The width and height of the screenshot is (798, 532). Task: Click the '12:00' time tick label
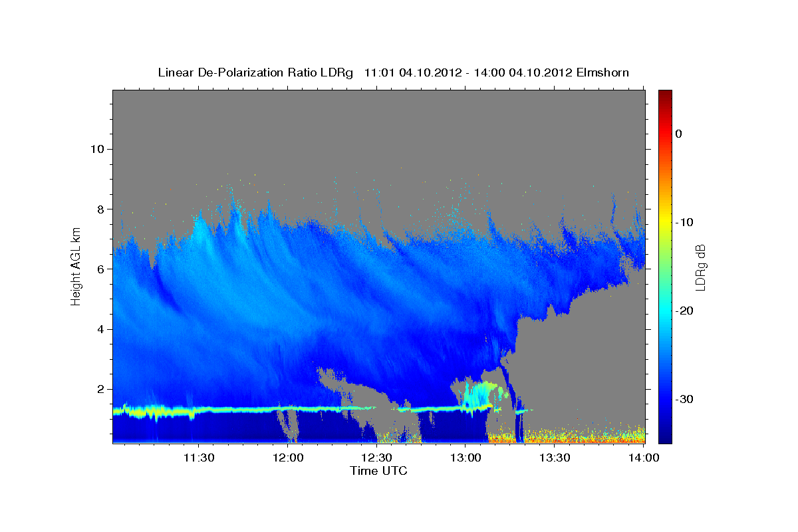[289, 458]
